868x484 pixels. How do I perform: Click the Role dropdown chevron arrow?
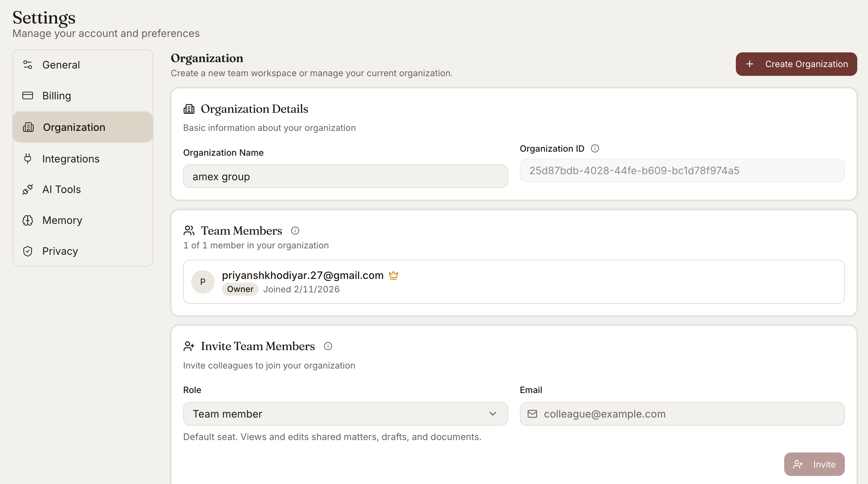click(493, 414)
